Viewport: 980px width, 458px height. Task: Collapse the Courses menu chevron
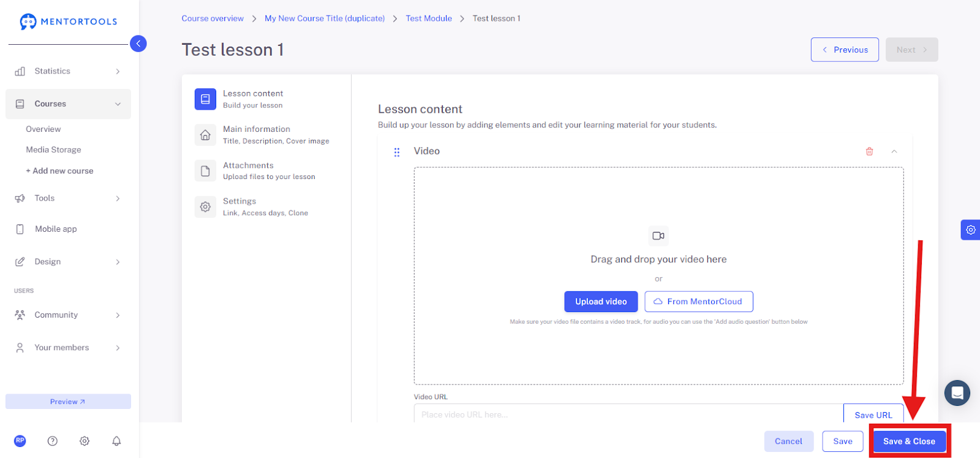(x=118, y=104)
